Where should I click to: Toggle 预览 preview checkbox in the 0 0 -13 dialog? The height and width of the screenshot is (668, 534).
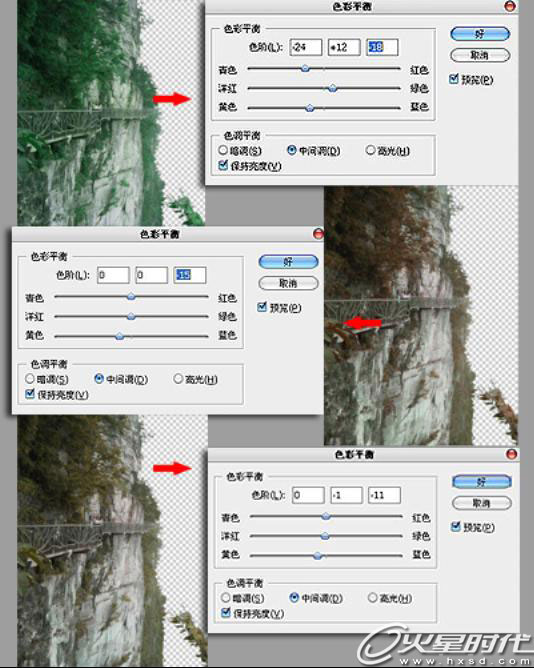pyautogui.click(x=262, y=307)
